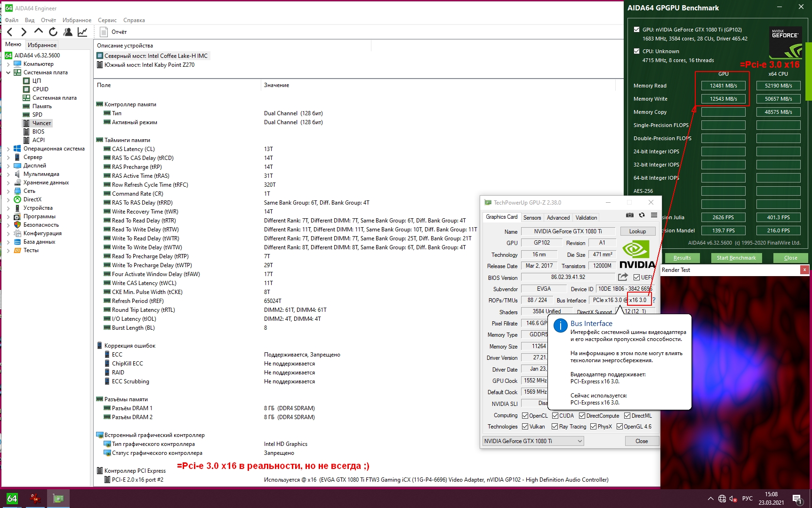Toggle the DirectML checkbox
812x508 pixels.
[x=627, y=416]
